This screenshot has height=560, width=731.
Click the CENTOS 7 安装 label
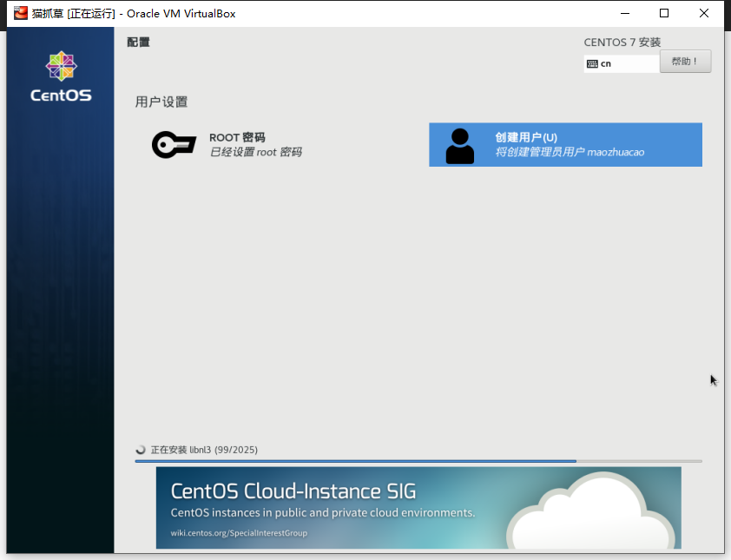[622, 43]
